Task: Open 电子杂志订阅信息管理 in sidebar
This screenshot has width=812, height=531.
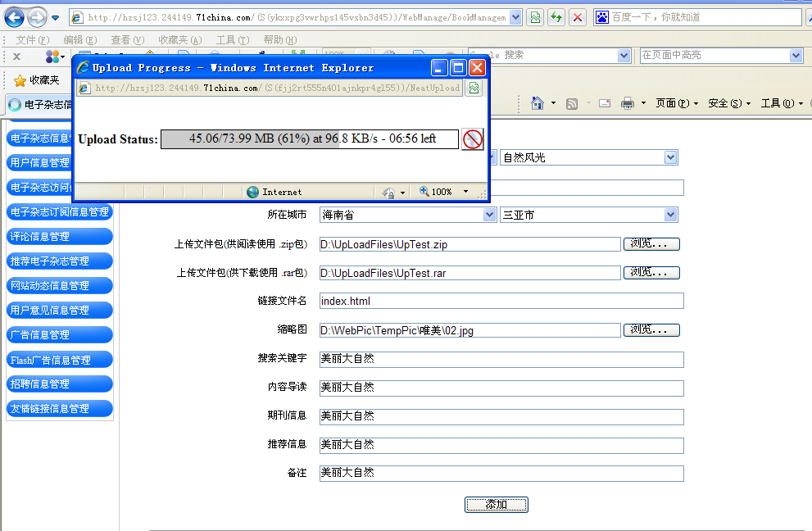Action: coord(60,212)
